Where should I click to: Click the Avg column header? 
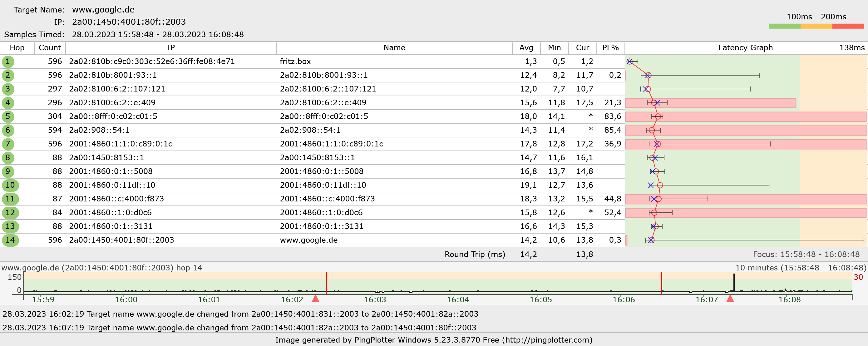pos(526,48)
